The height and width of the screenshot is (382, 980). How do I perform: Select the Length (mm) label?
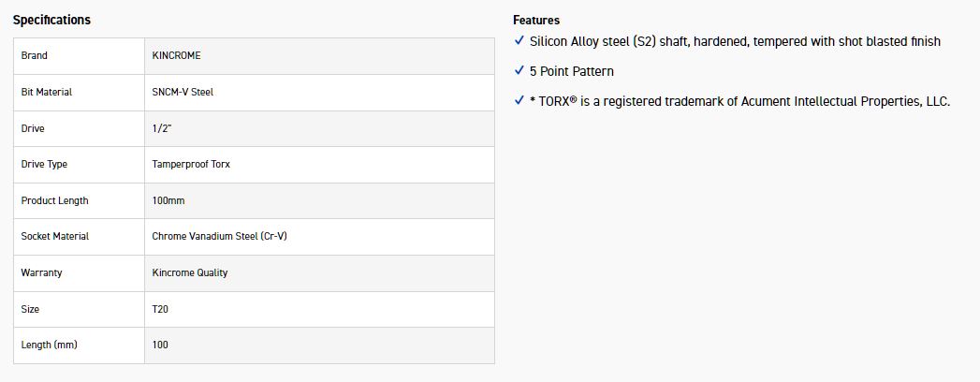(49, 345)
